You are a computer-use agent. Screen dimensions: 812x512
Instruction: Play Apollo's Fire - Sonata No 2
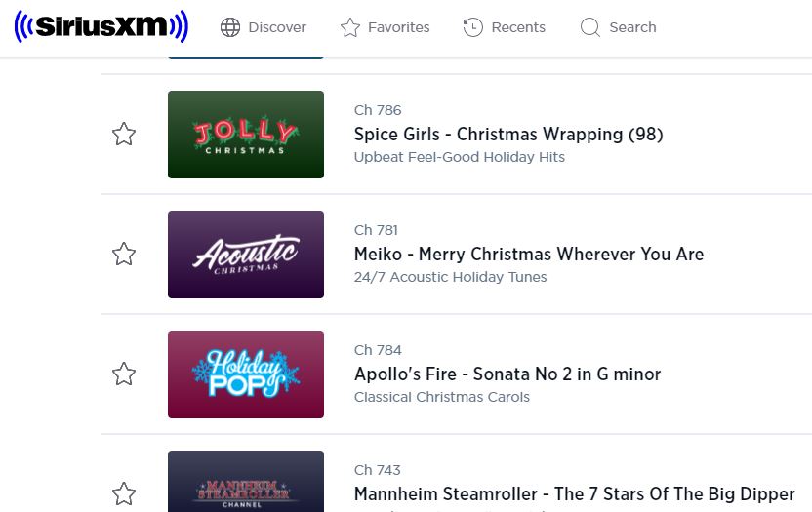(x=507, y=374)
